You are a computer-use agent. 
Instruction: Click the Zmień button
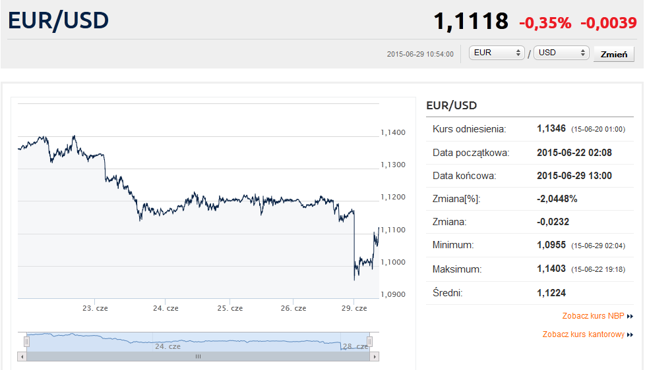(614, 54)
